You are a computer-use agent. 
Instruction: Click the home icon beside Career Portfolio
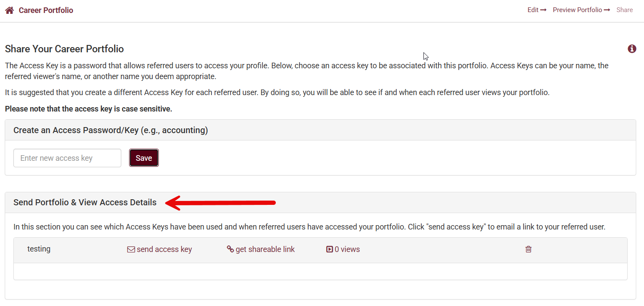point(9,10)
